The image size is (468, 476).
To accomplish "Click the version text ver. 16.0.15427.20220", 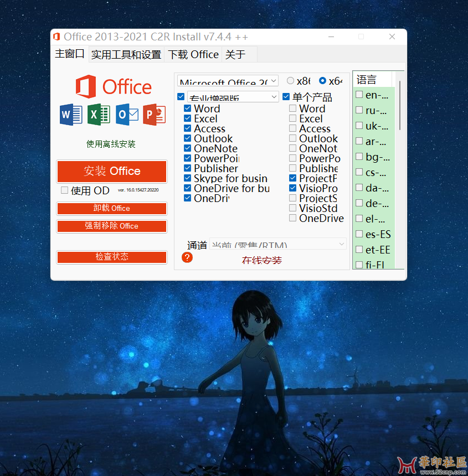I will 138,190.
